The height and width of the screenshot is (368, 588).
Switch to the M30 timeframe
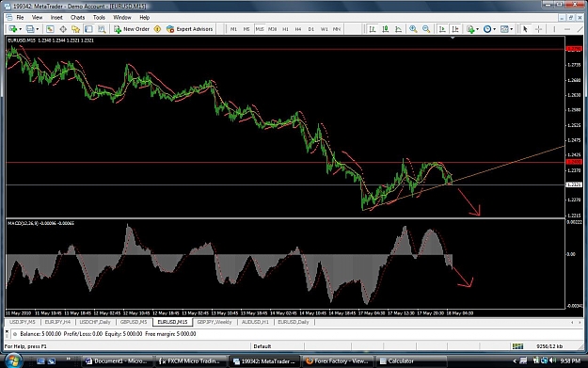point(273,29)
